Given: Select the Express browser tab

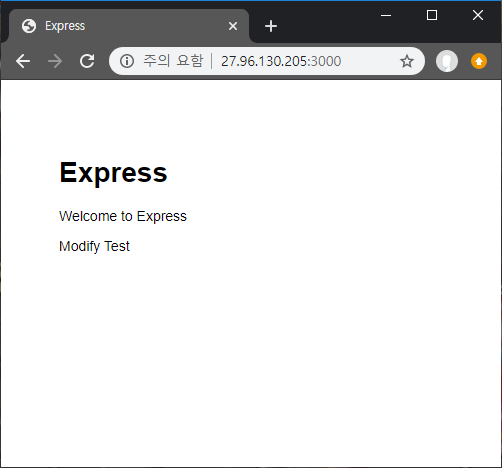Looking at the screenshot, I should [x=129, y=26].
